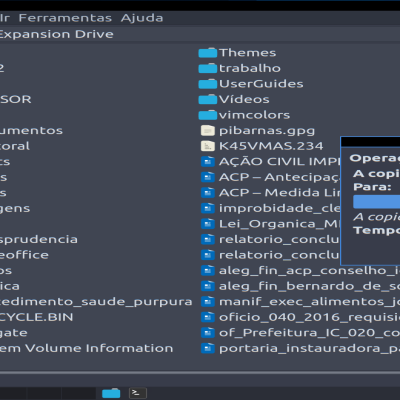Open the Ajuda menu
The image size is (400, 400).
click(x=142, y=18)
